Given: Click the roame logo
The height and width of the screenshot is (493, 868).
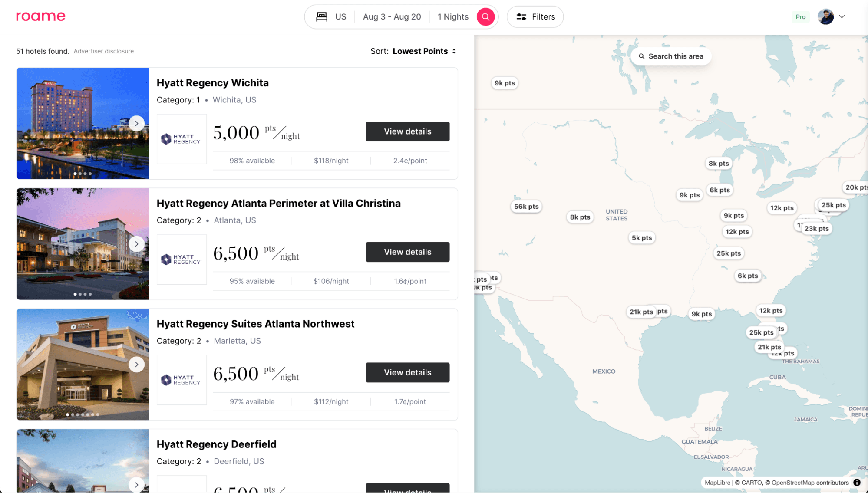Looking at the screenshot, I should [40, 16].
